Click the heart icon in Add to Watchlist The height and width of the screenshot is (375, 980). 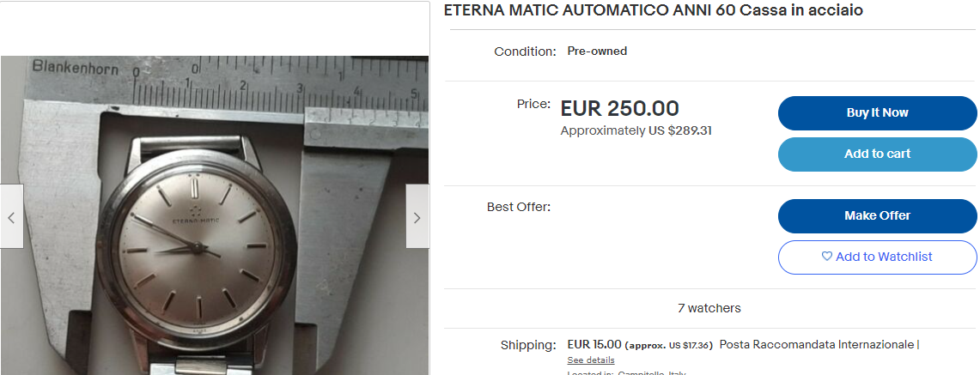point(827,257)
